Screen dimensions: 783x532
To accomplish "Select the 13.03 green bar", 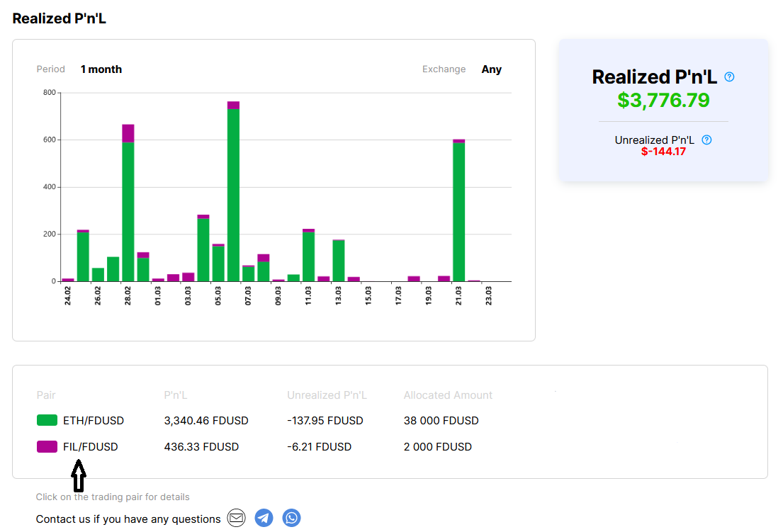I will 339,261.
